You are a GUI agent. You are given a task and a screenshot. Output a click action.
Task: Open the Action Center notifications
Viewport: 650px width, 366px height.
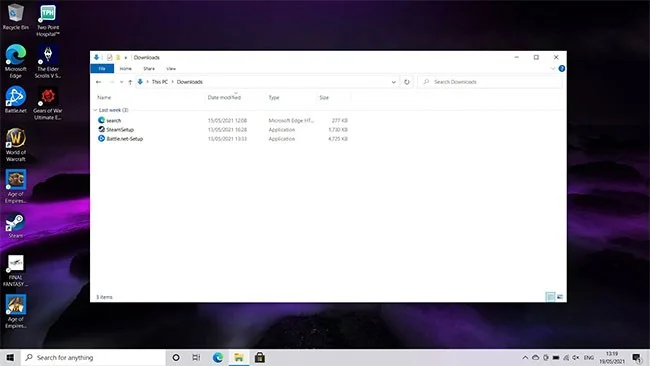[x=636, y=357]
